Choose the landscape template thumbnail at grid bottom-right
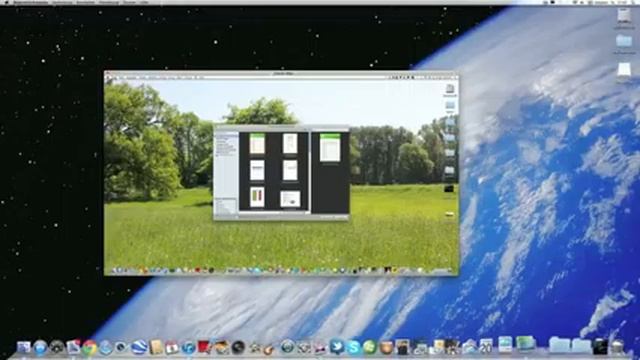This screenshot has height=360, width=640. coord(290,199)
